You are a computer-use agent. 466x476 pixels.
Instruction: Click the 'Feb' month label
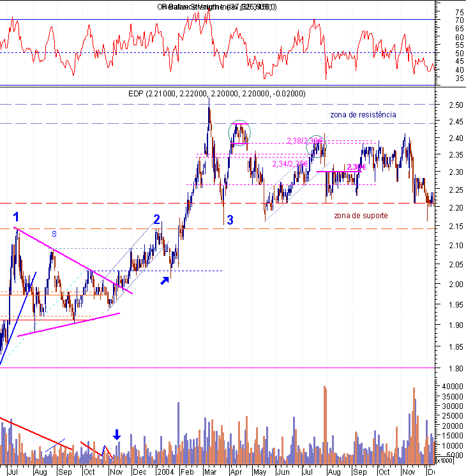tap(187, 472)
